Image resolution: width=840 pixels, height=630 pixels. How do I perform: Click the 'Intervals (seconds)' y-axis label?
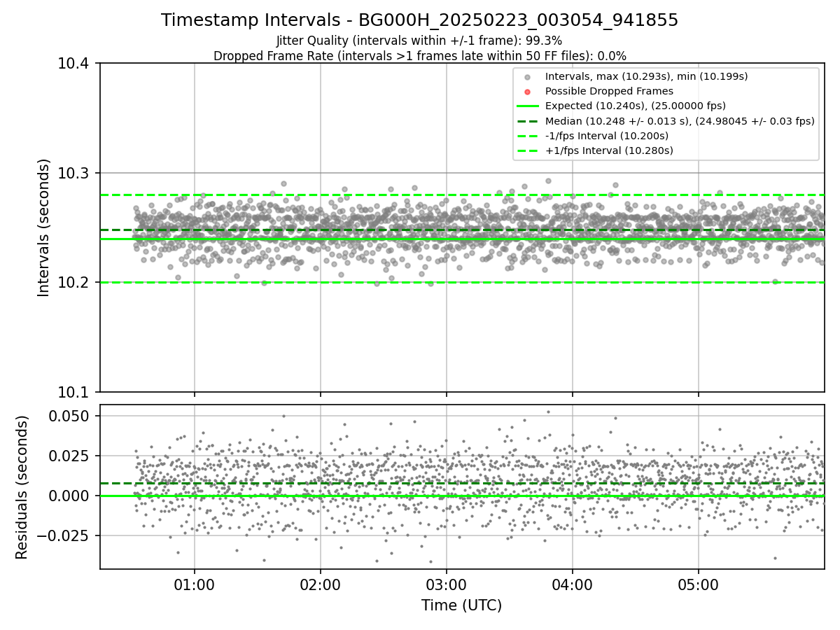tap(44, 227)
